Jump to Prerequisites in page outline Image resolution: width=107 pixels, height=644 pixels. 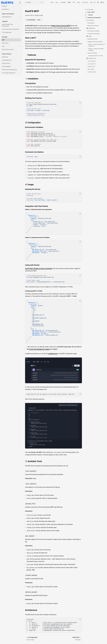[x=91, y=23]
